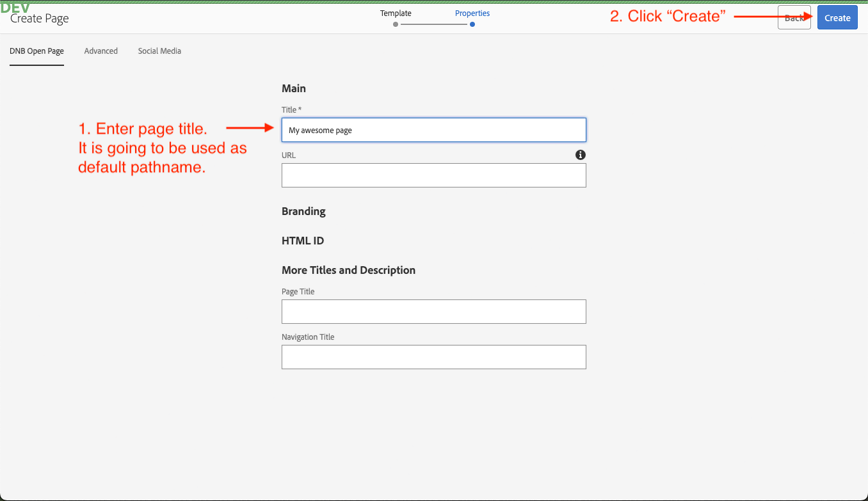Click the green DEV environment label
Image resolution: width=868 pixels, height=501 pixels.
tap(15, 8)
